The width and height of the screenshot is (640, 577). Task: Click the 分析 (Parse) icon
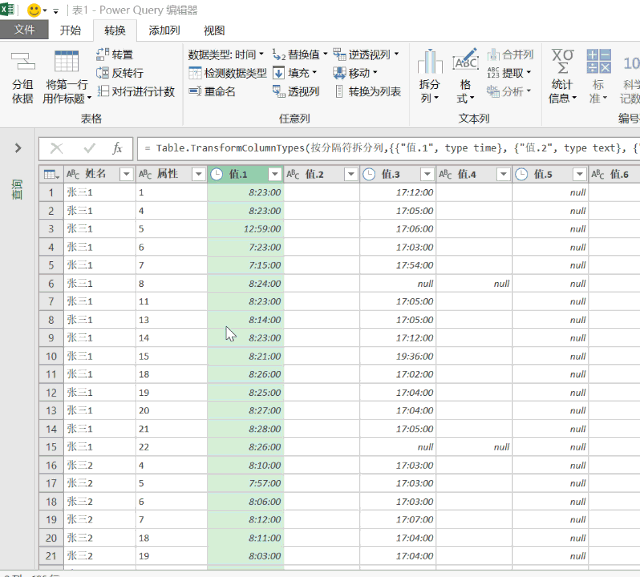tap(493, 91)
